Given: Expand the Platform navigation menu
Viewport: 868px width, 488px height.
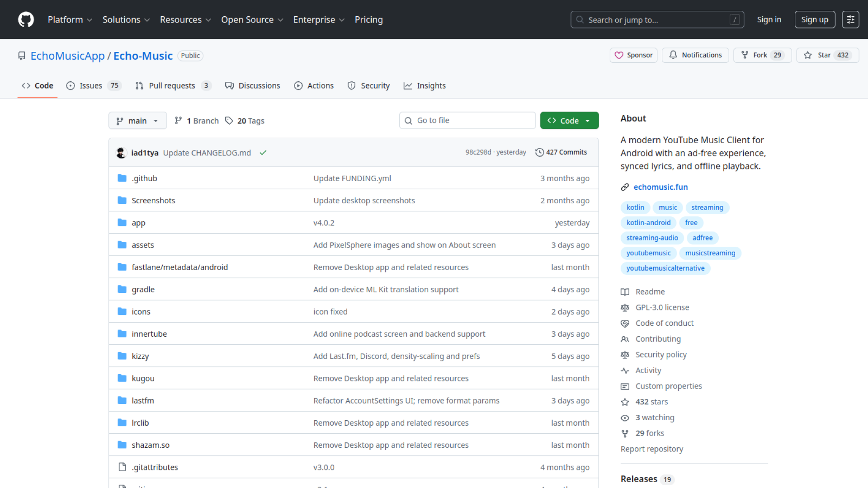Looking at the screenshot, I should (70, 19).
